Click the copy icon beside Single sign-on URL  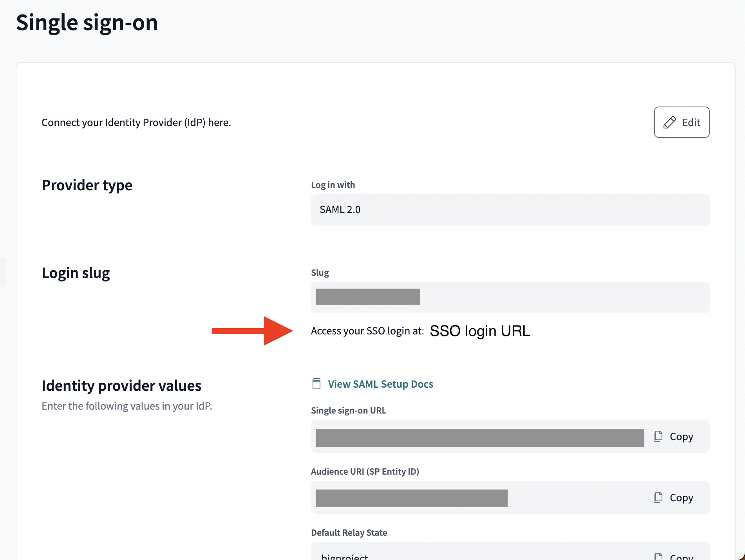[x=658, y=436]
